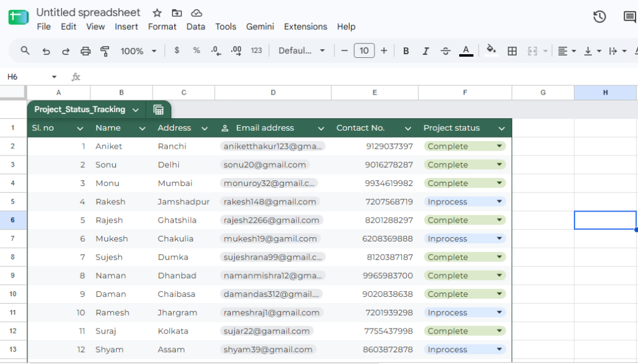
Task: Open Sl. no column dropdown
Action: point(80,128)
